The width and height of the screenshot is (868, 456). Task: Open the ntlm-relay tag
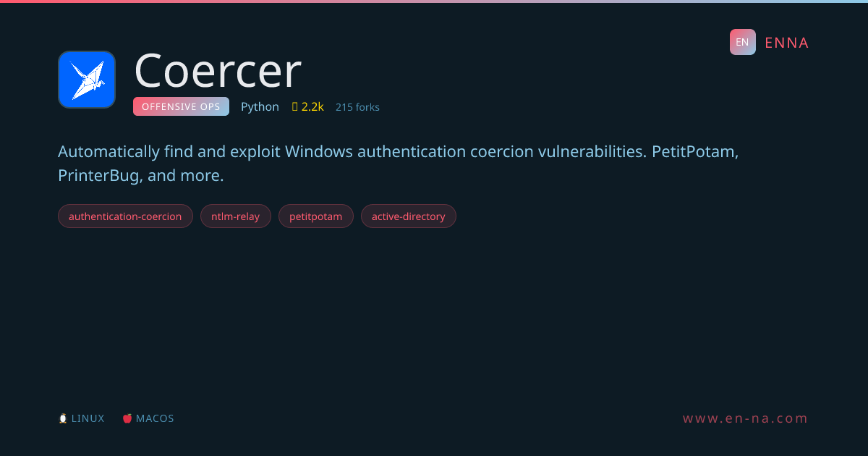click(x=235, y=216)
